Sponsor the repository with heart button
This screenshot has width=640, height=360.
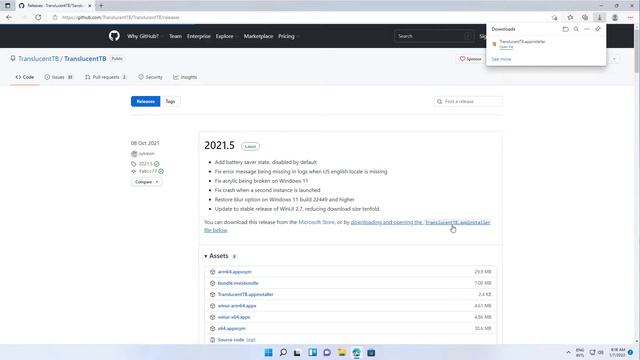click(x=471, y=59)
